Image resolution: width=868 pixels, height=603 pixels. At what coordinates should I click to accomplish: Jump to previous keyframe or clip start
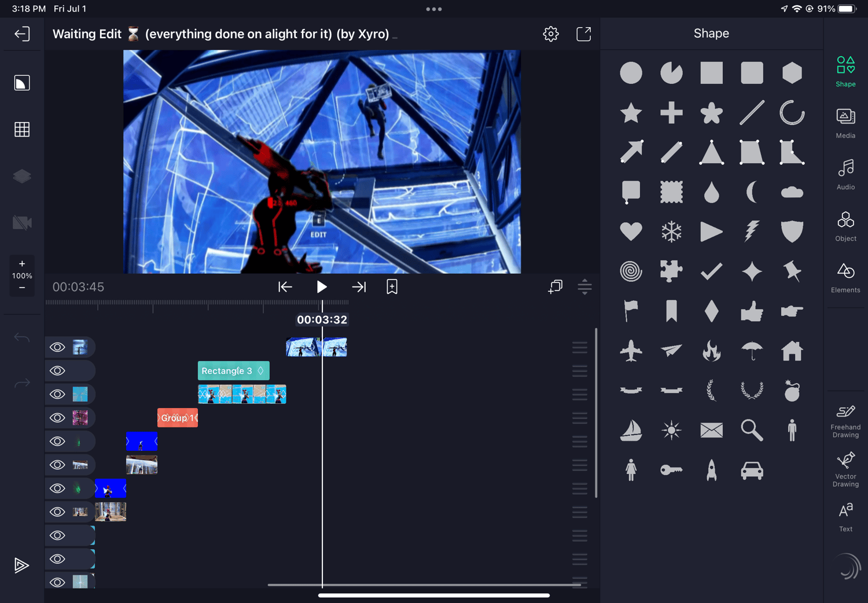click(285, 287)
